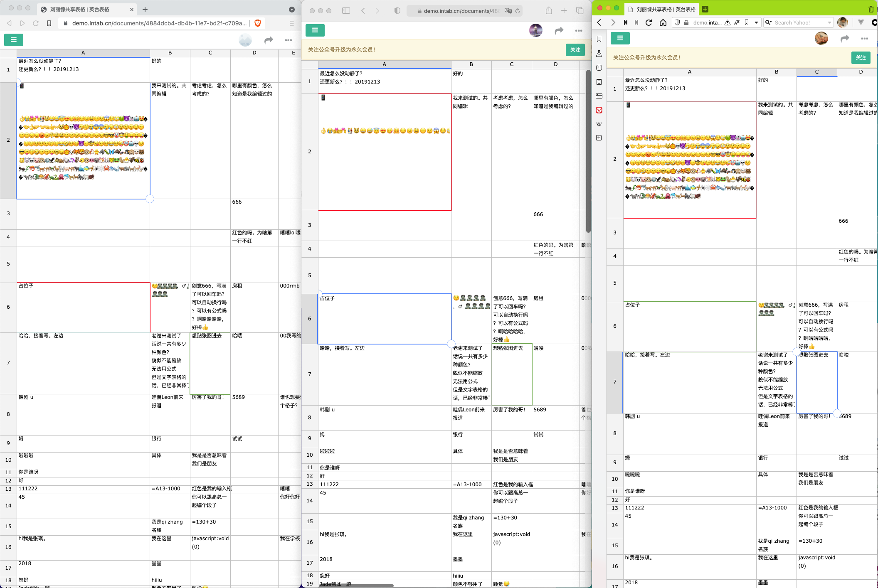Open Vivaldi History clock panel
This screenshot has width=878, height=588.
point(599,68)
